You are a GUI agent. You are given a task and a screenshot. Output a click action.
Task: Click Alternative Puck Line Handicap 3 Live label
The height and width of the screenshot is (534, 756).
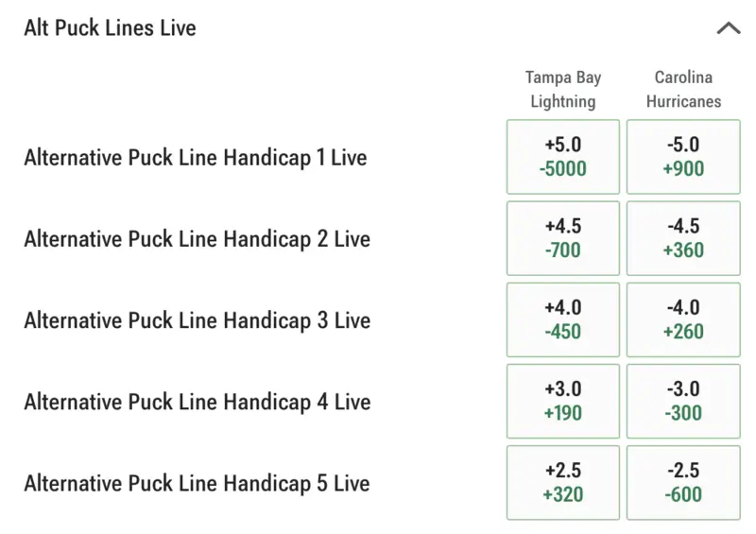pos(198,320)
